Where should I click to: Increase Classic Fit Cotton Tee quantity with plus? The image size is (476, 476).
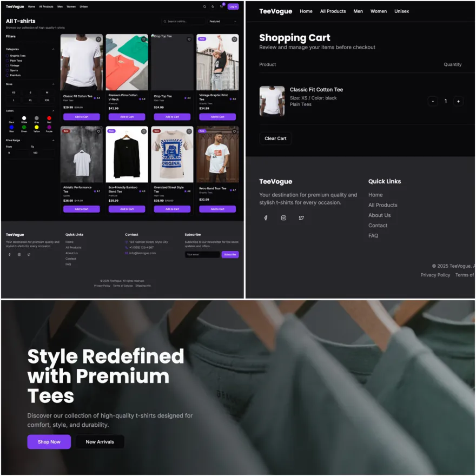click(458, 101)
